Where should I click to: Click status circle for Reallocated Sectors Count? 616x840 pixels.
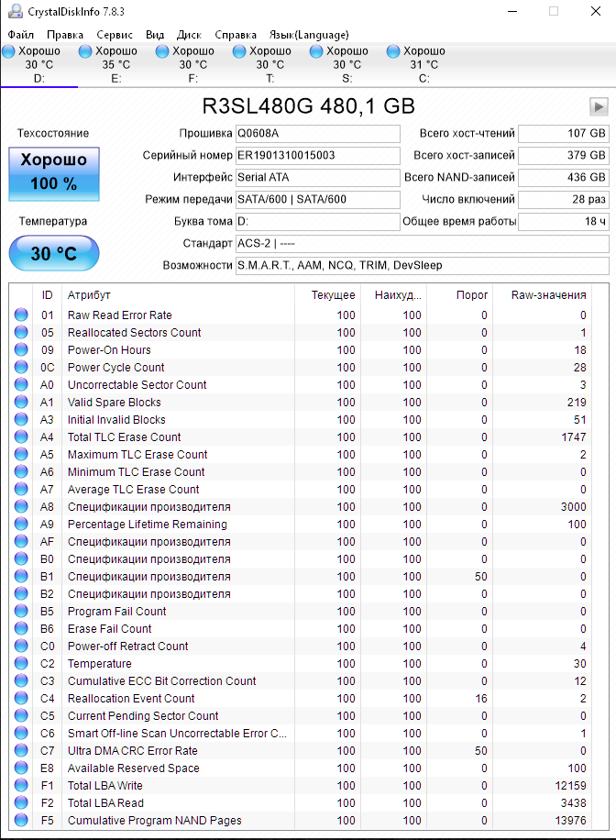(x=21, y=332)
